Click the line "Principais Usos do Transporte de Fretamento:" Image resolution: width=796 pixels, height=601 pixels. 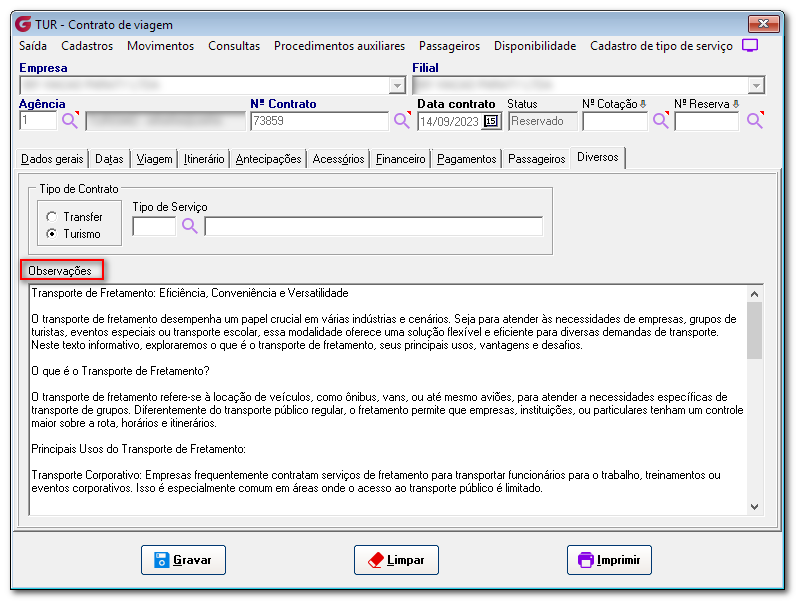tap(139, 449)
